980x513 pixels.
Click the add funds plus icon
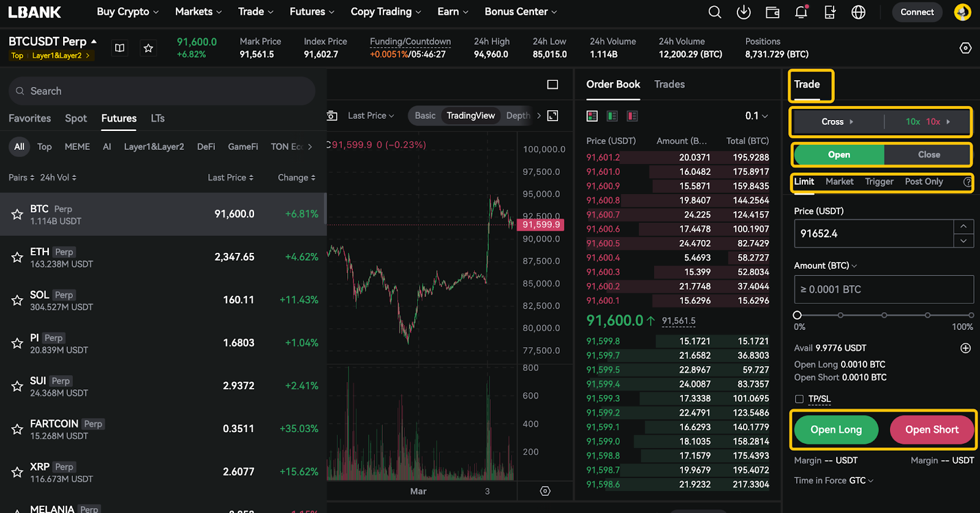pyautogui.click(x=965, y=348)
